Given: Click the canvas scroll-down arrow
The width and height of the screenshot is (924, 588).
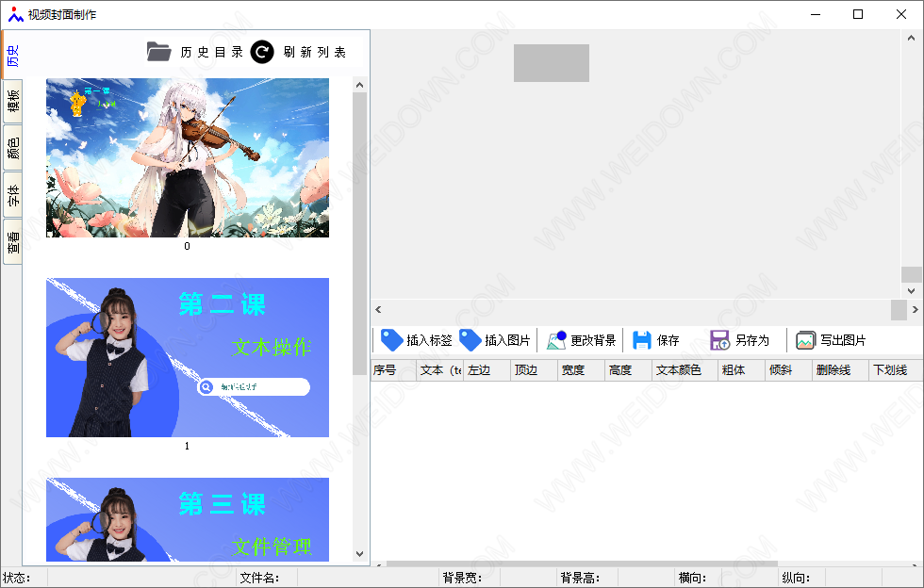Looking at the screenshot, I should [911, 290].
